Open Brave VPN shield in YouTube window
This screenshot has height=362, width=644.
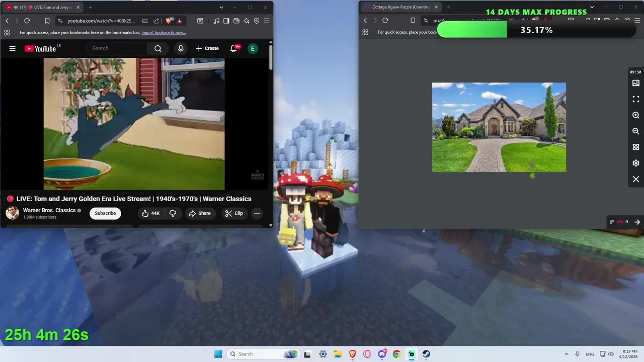pyautogui.click(x=257, y=21)
